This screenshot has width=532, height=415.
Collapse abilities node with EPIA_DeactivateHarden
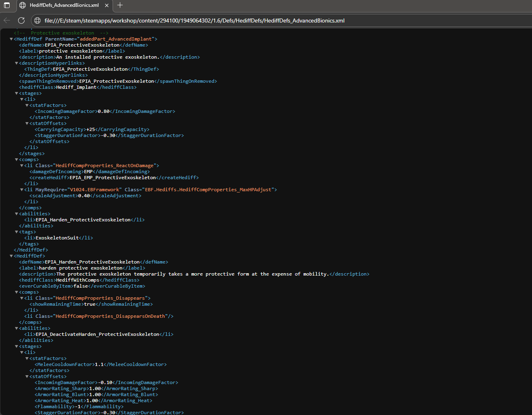pyautogui.click(x=16, y=328)
